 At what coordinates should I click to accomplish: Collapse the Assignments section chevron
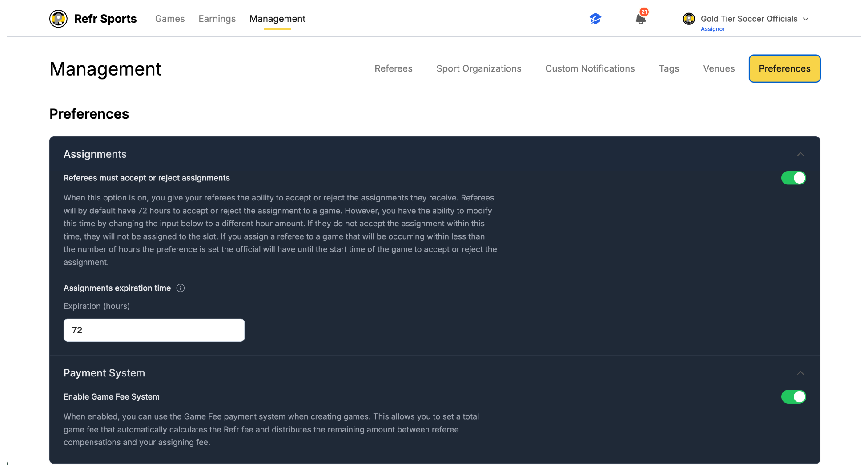(800, 154)
